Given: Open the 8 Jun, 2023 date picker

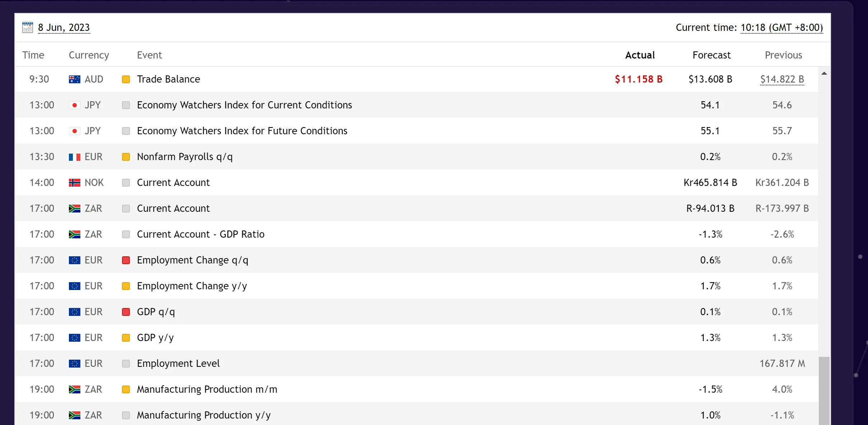Looking at the screenshot, I should click(64, 28).
